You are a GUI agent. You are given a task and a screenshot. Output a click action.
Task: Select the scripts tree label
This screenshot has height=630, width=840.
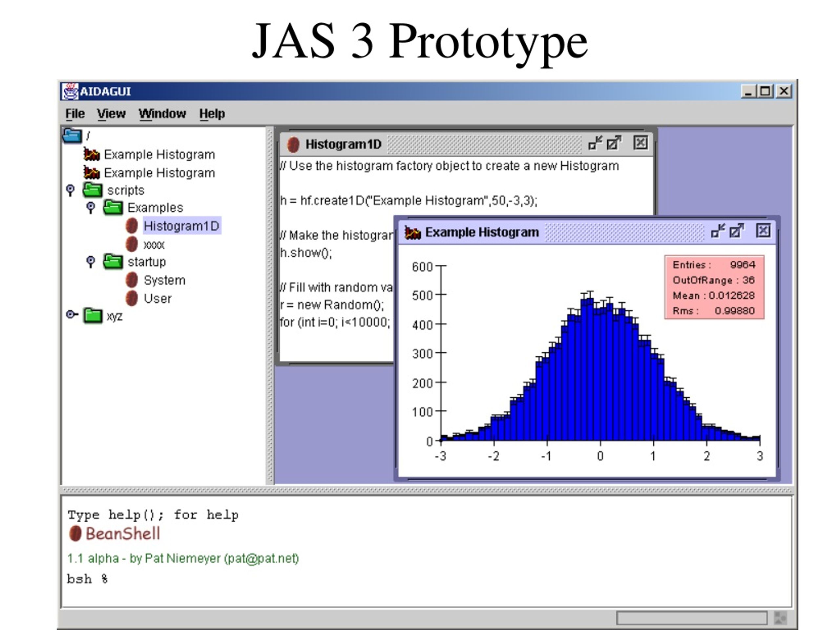point(126,190)
